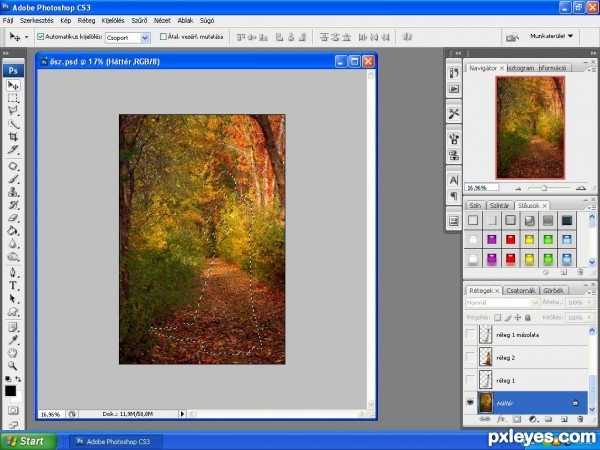Select the Crop tool
The height and width of the screenshot is (450, 600).
(x=13, y=137)
